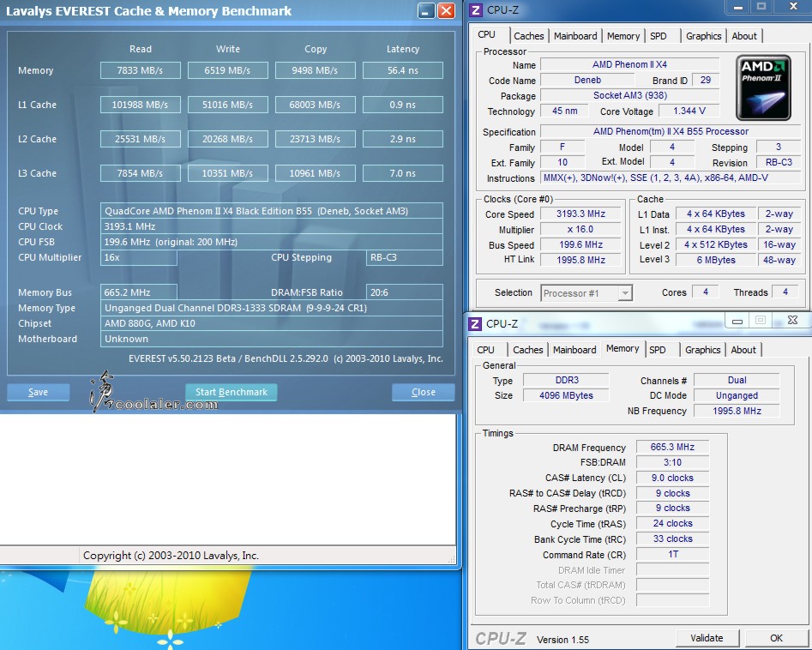Viewport: 812px width, 650px height.
Task: Click Chipset value AMD 880G, AMD K10
Action: click(x=271, y=323)
